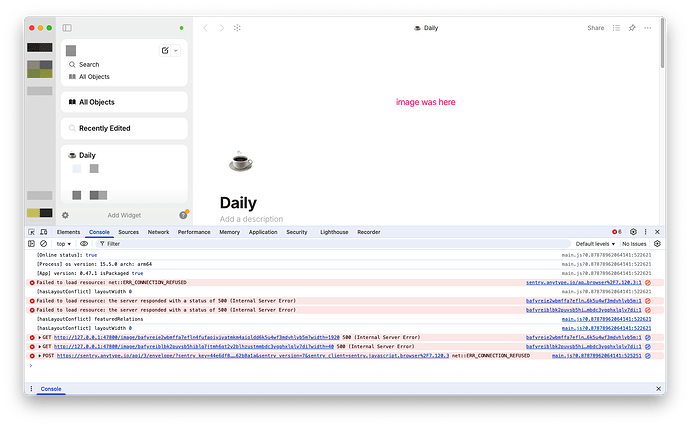Click the green status dot icon
Screen dimensions: 690x426
[181, 28]
